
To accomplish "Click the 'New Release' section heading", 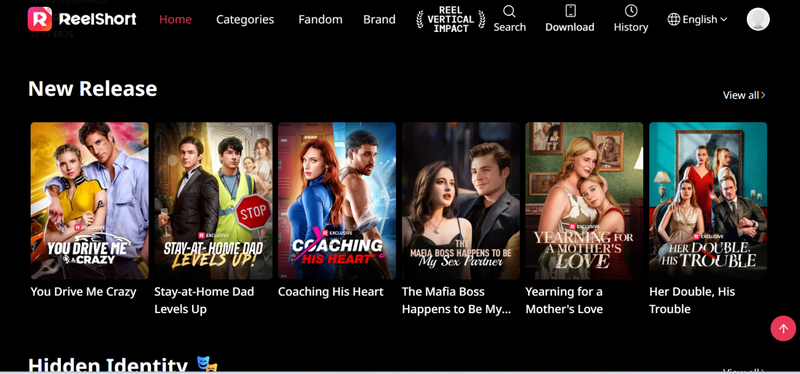I will 92,89.
